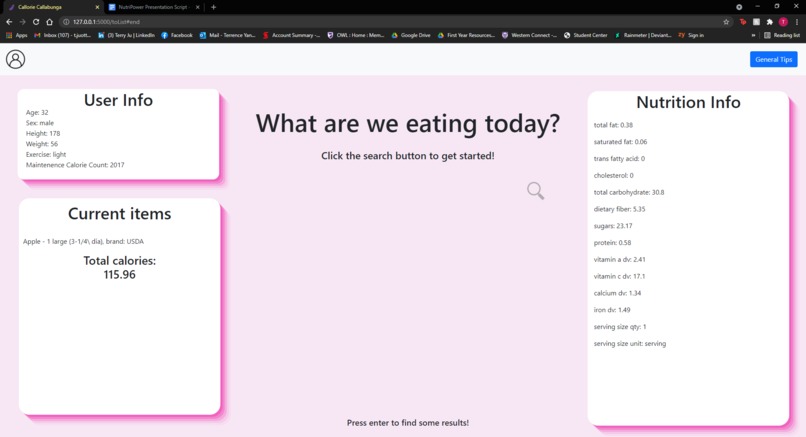This screenshot has height=437, width=806.
Task: Bookmark this page with the star
Action: 726,22
